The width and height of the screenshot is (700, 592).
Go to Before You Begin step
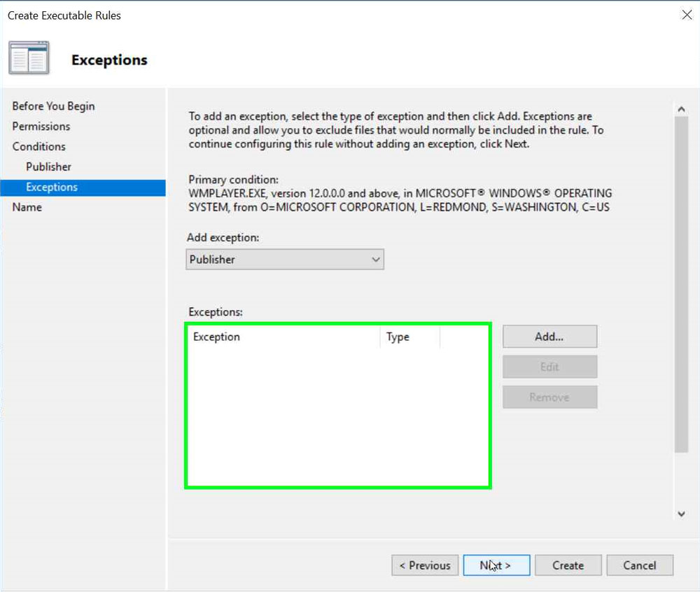53,106
